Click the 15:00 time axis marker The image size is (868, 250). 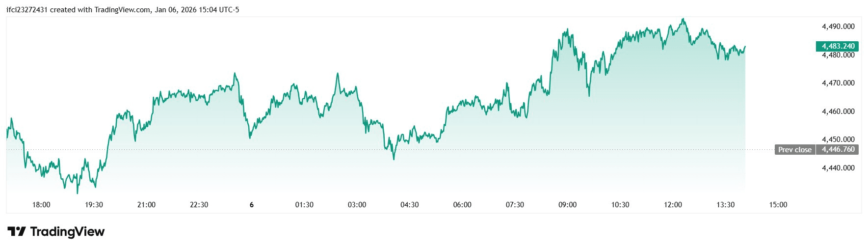[778, 205]
